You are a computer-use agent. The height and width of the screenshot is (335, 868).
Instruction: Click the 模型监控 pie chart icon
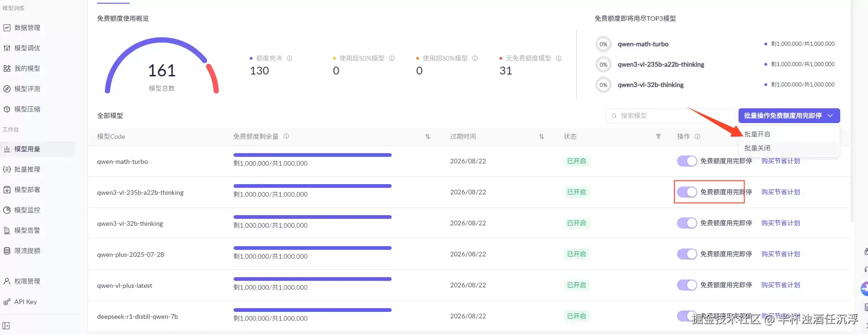point(7,210)
